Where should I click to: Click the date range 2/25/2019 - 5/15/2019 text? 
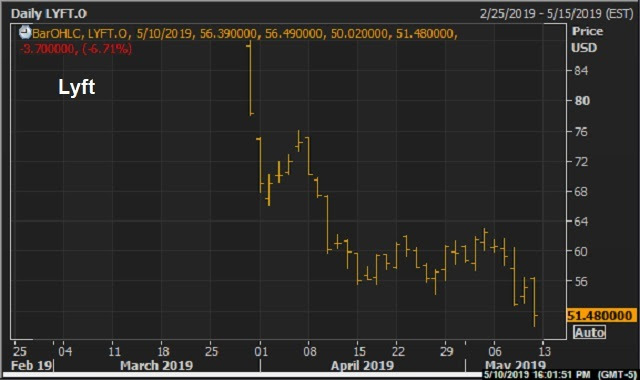[556, 14]
